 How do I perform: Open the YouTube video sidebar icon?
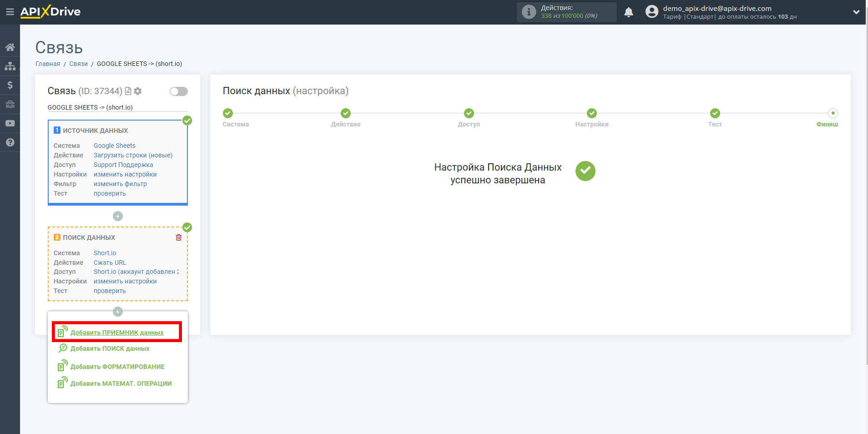[10, 123]
